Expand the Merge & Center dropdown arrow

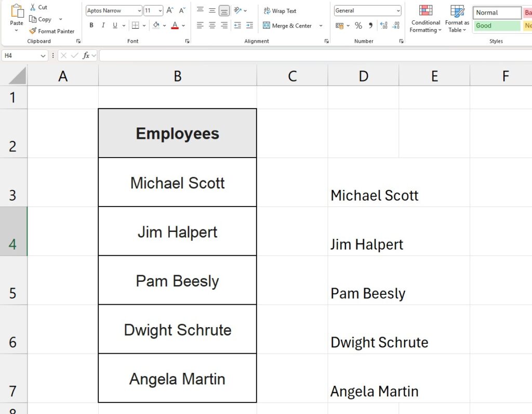coord(321,25)
